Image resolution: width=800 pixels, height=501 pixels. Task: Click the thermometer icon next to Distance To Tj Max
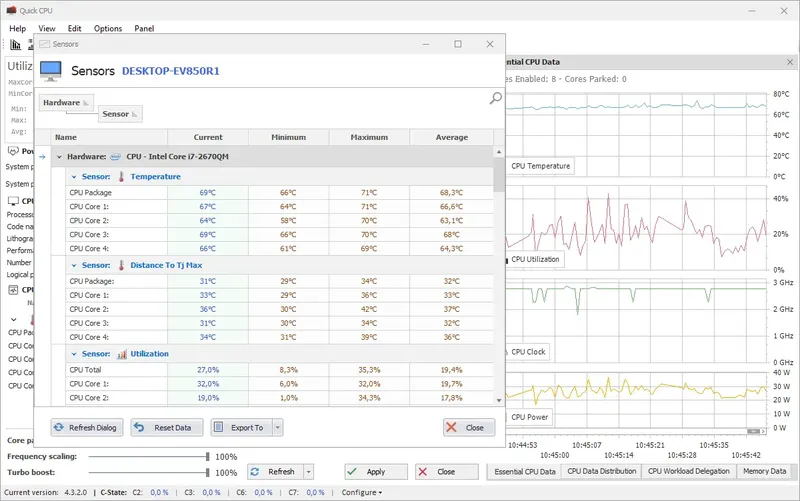coord(121,265)
